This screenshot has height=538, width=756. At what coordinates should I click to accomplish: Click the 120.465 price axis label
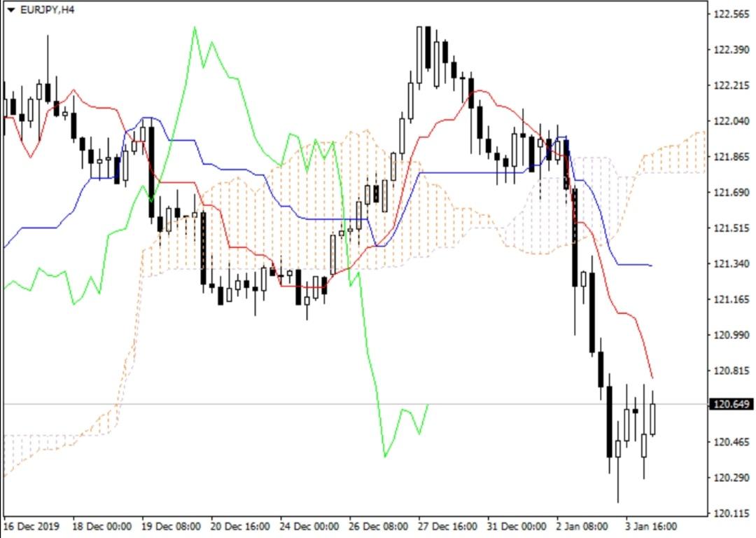click(731, 442)
